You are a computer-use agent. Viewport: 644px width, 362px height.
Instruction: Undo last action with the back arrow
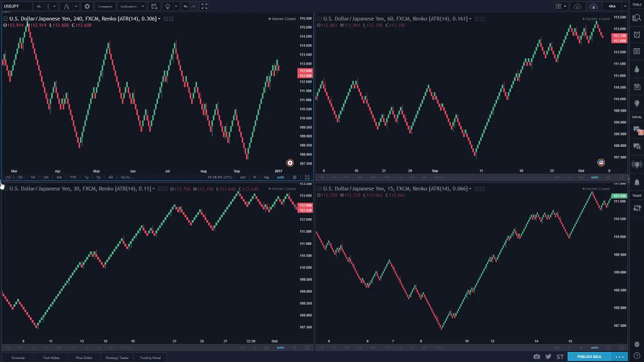pyautogui.click(x=185, y=7)
